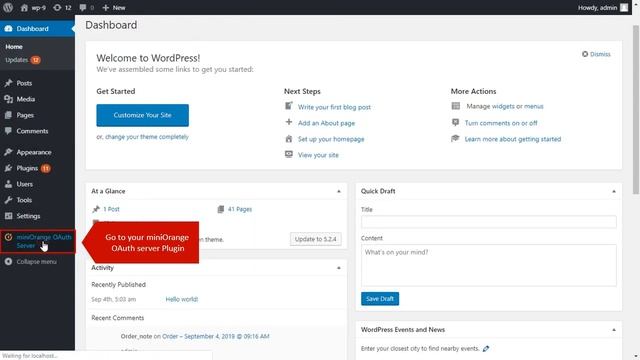
Task: Click the admin avatar picture
Action: pos(624,7)
